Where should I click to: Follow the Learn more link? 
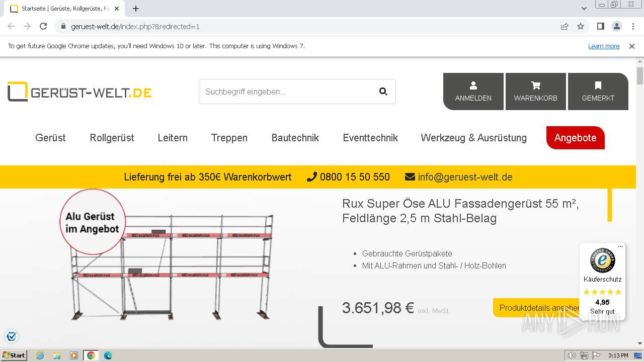pos(604,46)
